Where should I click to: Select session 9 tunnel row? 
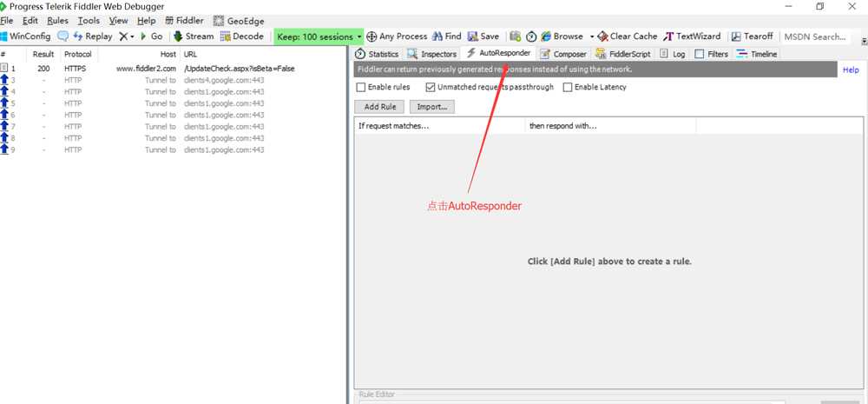click(172, 150)
